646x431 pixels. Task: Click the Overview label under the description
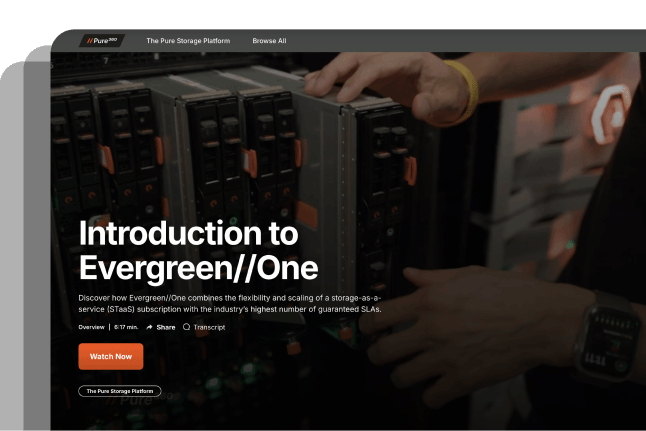91,327
